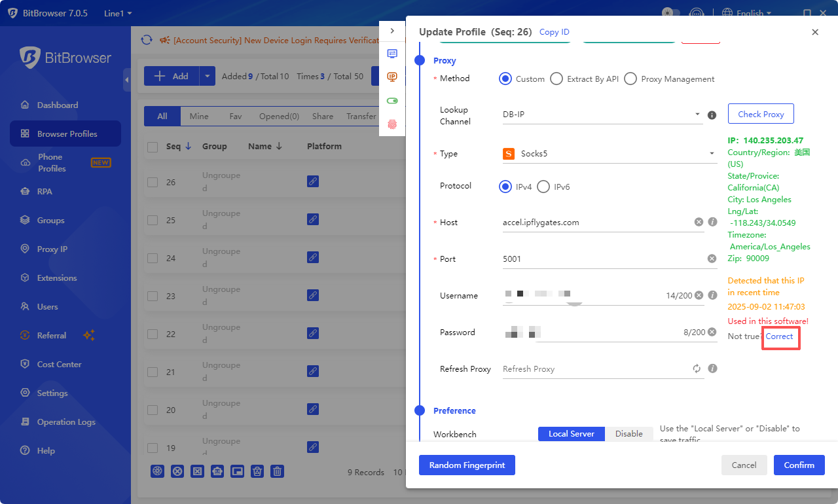Click the fingerprint icon in side strip
This screenshot has height=504, width=838.
coord(392,124)
